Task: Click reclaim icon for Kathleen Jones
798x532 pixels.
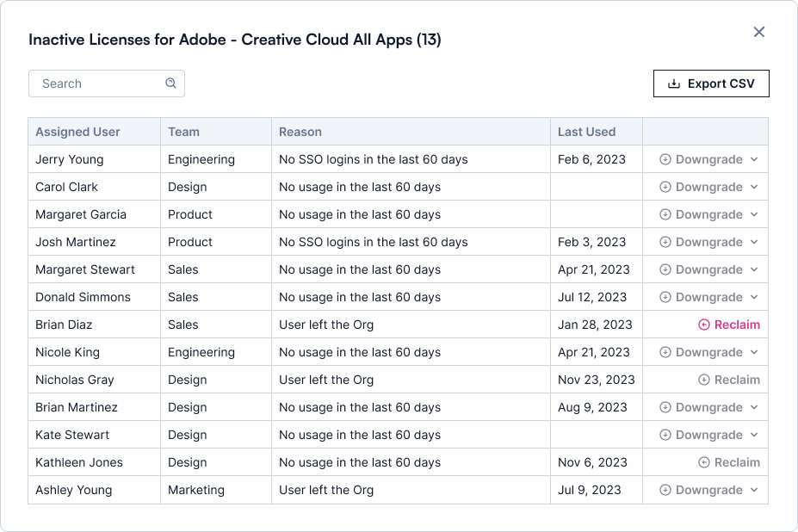Action: point(704,462)
